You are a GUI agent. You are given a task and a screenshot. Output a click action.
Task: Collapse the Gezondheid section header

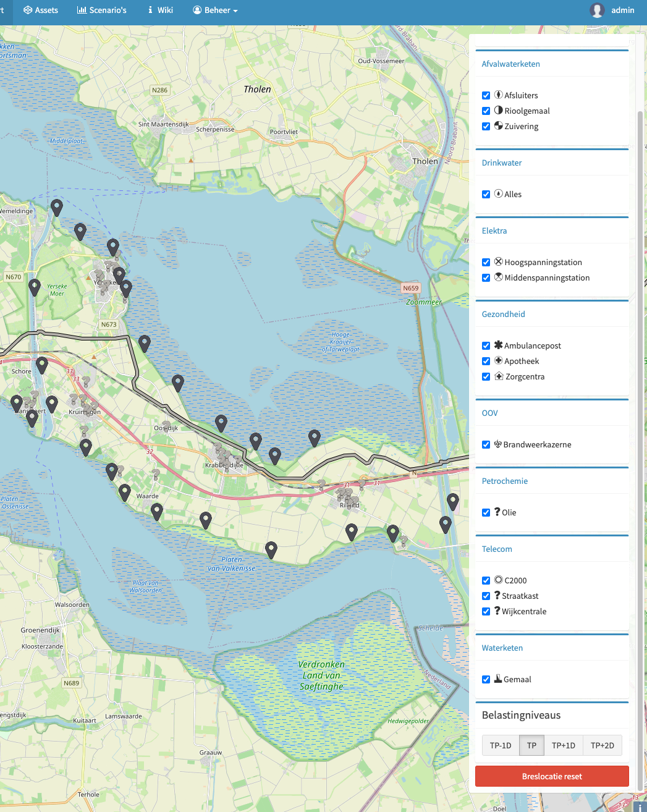tap(504, 314)
